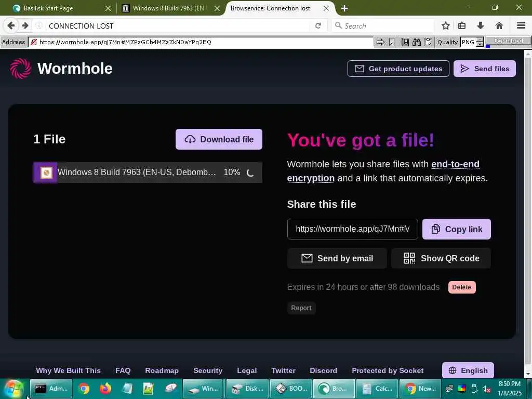Open the Twitter footer link
Screen dimensions: 532x399
click(283, 370)
